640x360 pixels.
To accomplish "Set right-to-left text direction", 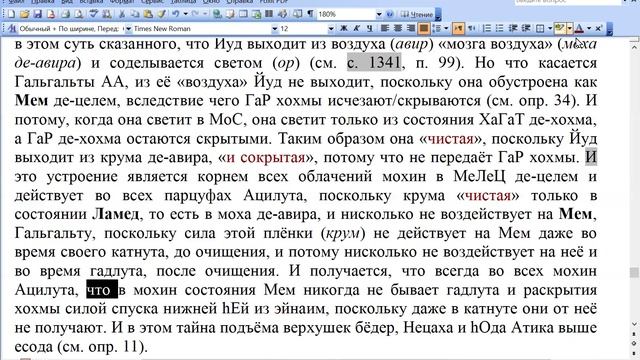I will pos(471,28).
